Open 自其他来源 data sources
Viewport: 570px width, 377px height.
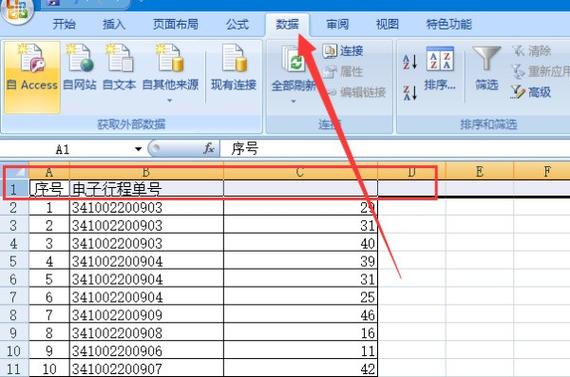[170, 67]
